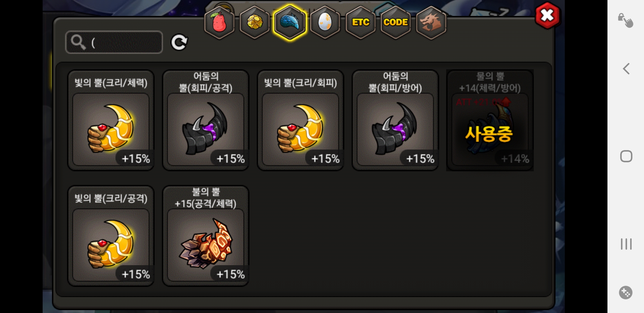
Task: Open the CODE tab
Action: coord(396,22)
